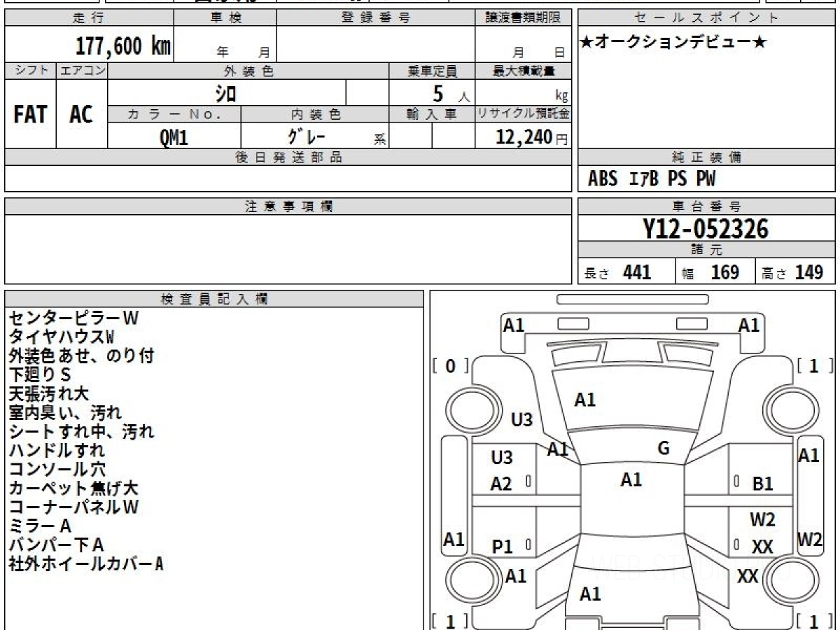Screen dimensions: 840x630
Task: Select the 室内臭い、汚れ note
Action: pyautogui.click(x=65, y=412)
